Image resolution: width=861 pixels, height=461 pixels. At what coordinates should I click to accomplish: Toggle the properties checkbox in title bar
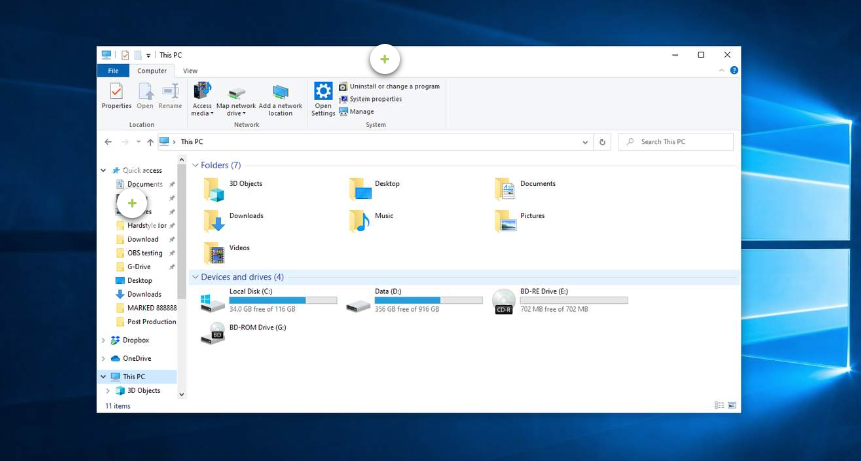tap(125, 55)
